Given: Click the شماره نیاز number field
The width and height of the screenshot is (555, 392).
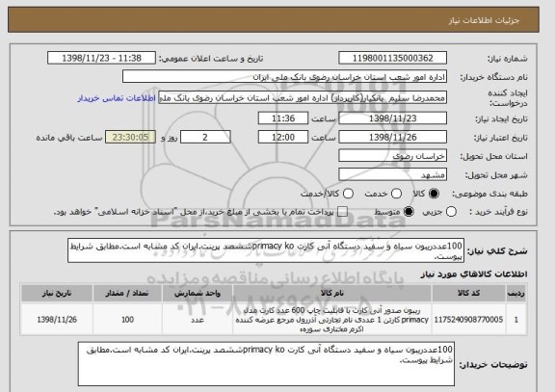Looking at the screenshot, I should click(392, 58).
